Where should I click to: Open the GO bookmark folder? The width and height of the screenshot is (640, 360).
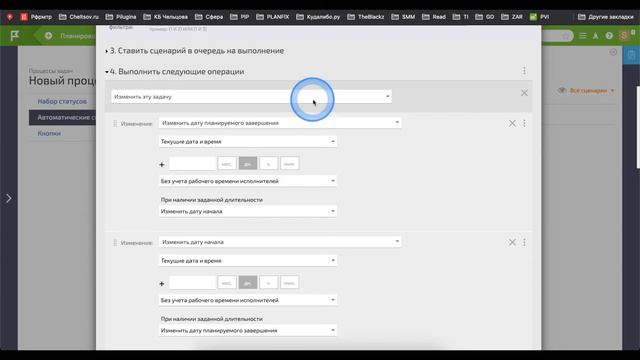point(485,17)
